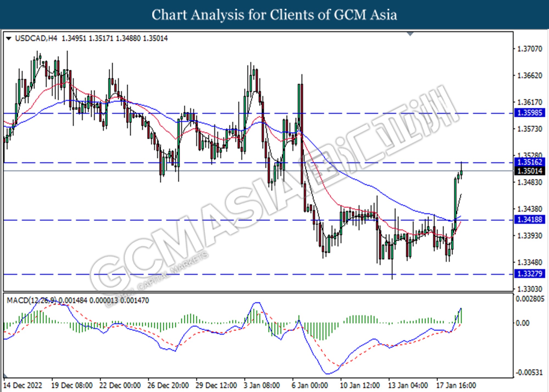Click the 1.33480 price scale value
This screenshot has height=392, width=549.
[530, 262]
